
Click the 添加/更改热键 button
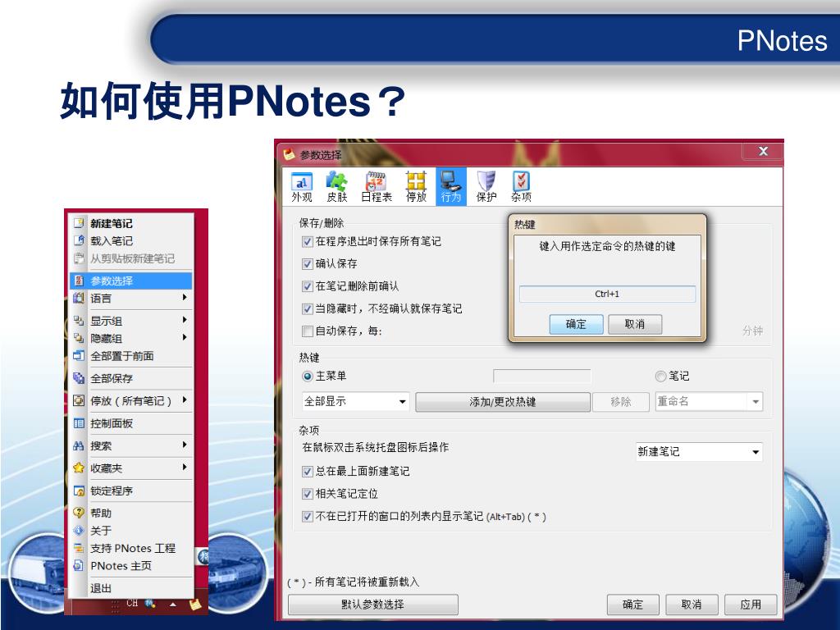pyautogui.click(x=503, y=402)
